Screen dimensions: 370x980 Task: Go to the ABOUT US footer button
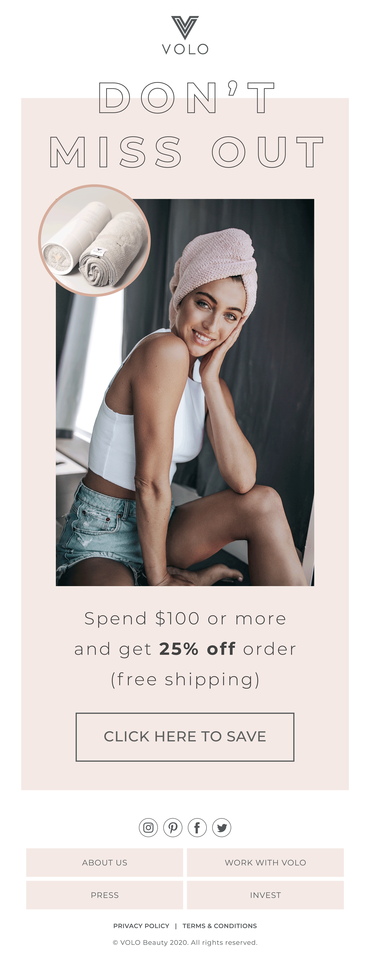[105, 862]
